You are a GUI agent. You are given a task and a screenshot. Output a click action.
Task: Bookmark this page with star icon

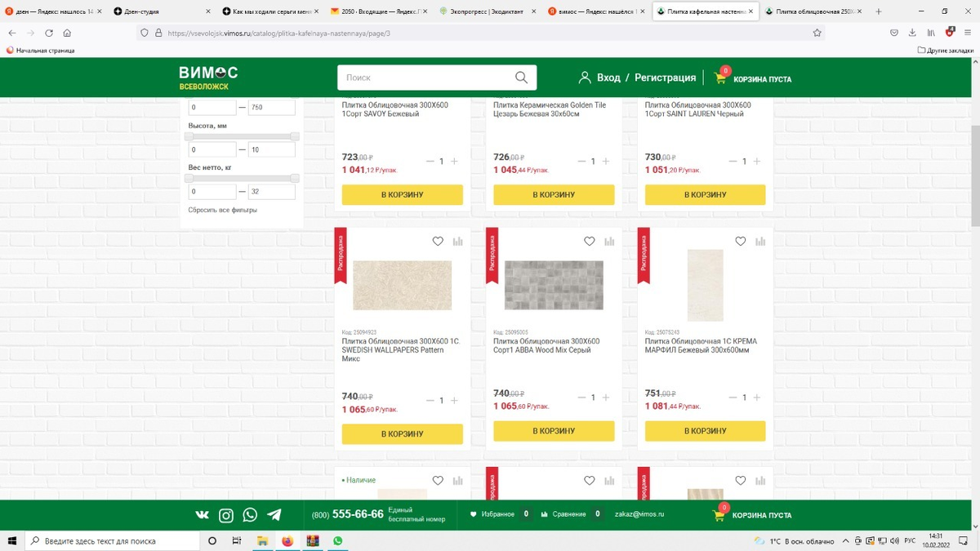(x=817, y=33)
